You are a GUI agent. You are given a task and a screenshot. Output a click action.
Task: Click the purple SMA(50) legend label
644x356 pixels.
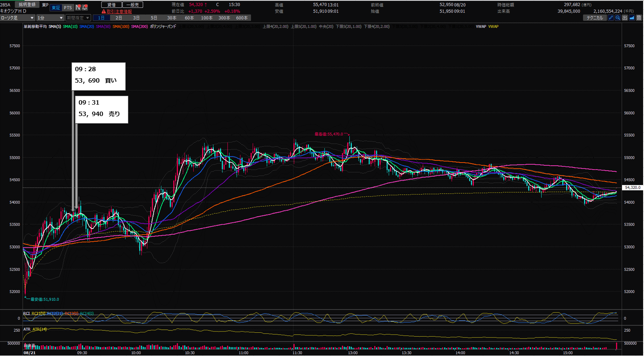(104, 26)
